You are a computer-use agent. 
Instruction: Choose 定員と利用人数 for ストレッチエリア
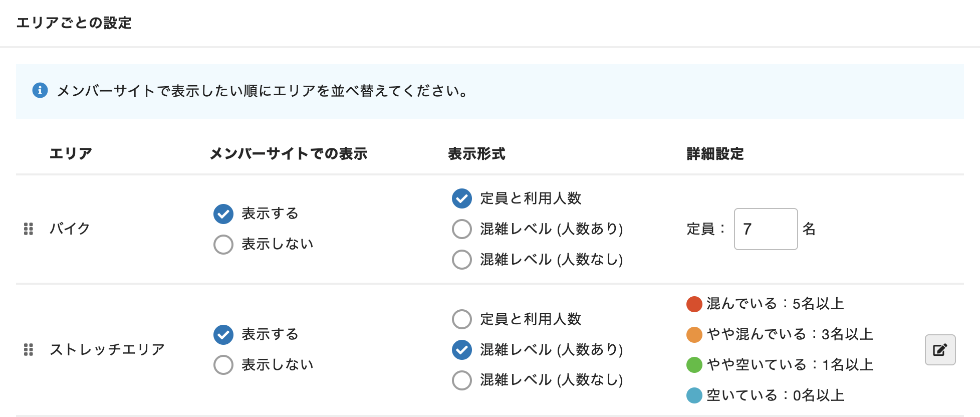point(462,319)
